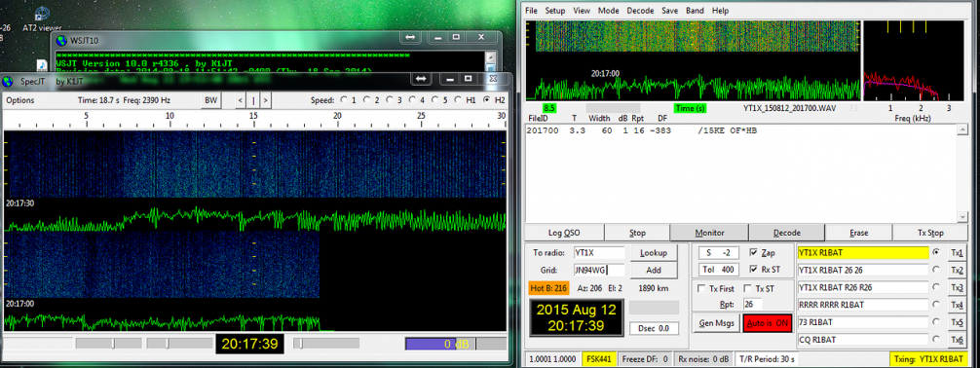Viewport: 980px width, 368px height.
Task: Click the Tx3 button
Action: 957,287
